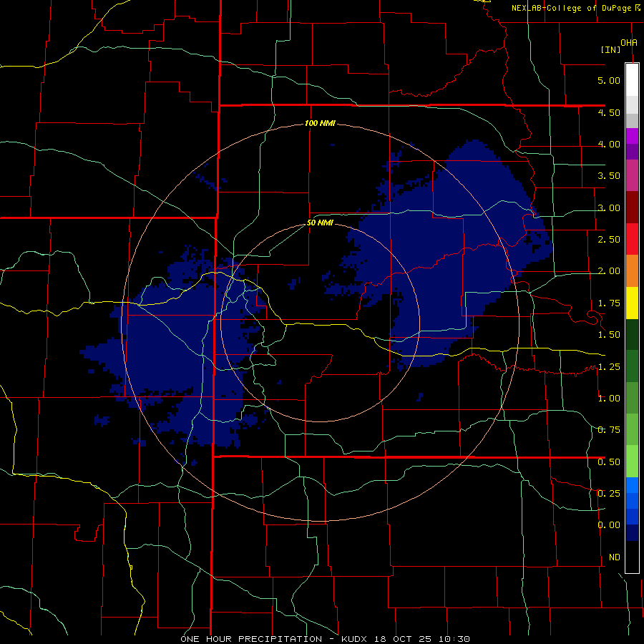Click the [IN] units label
The image size is (644, 644).
610,49
